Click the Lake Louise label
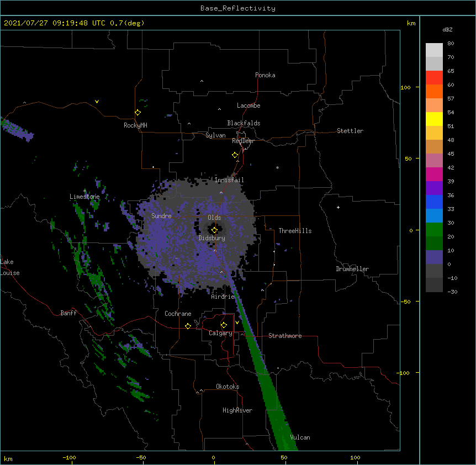The image size is (476, 465). (10, 267)
